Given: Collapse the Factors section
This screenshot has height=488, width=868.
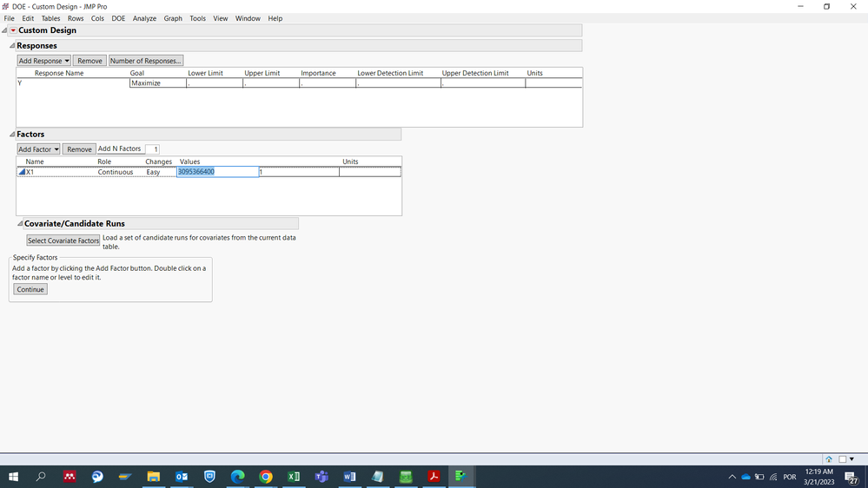Looking at the screenshot, I should 12,134.
